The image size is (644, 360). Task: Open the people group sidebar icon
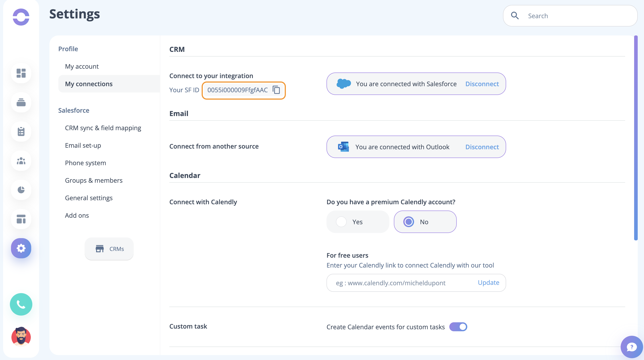[21, 161]
